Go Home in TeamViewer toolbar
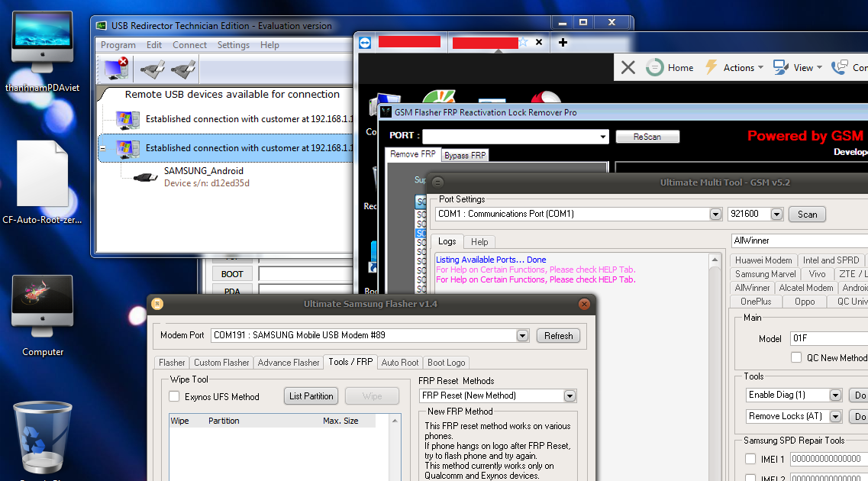The width and height of the screenshot is (868, 481). [x=670, y=67]
